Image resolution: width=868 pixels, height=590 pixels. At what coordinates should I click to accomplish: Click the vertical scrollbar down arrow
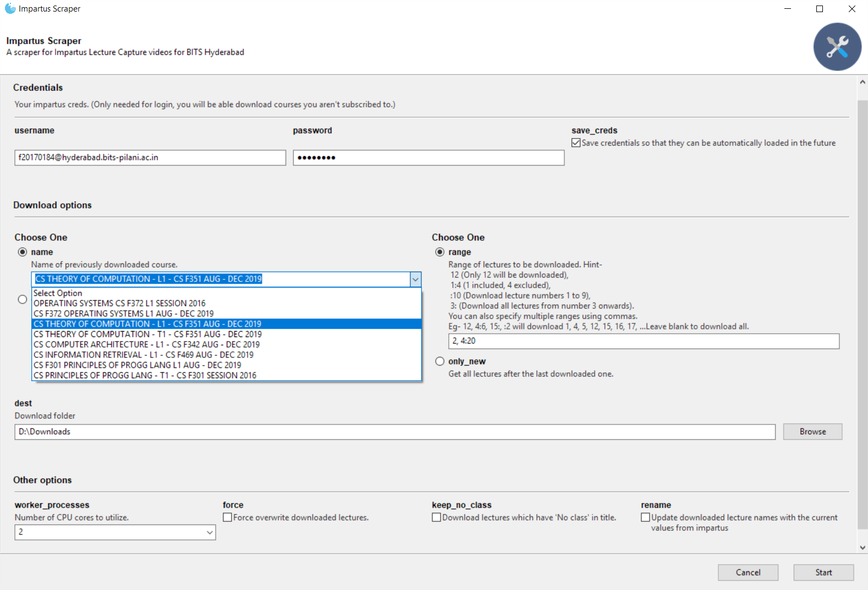tap(862, 548)
